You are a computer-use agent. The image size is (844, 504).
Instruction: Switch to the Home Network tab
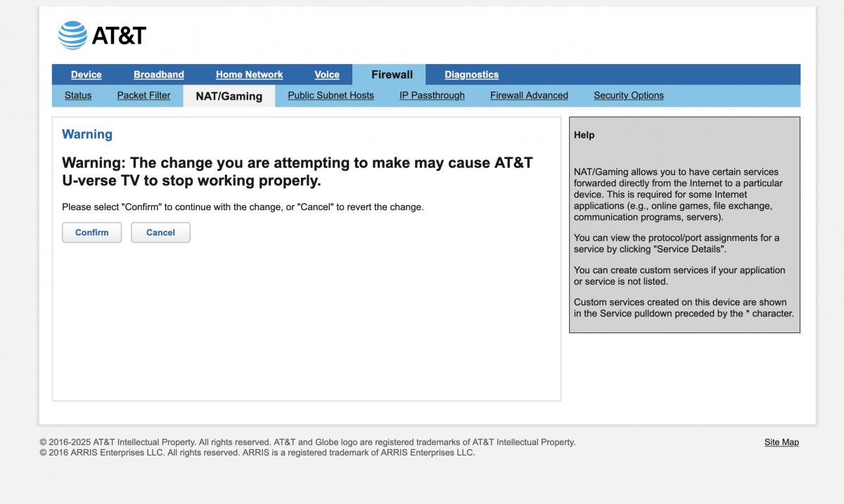point(249,75)
